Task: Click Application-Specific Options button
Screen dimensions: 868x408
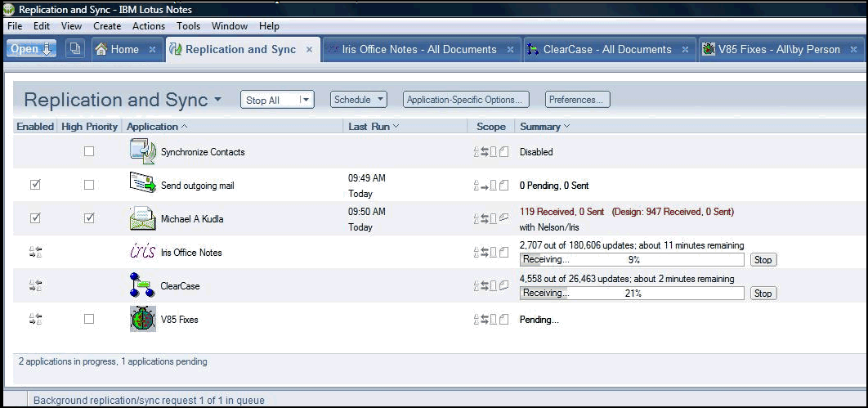Action: [466, 100]
